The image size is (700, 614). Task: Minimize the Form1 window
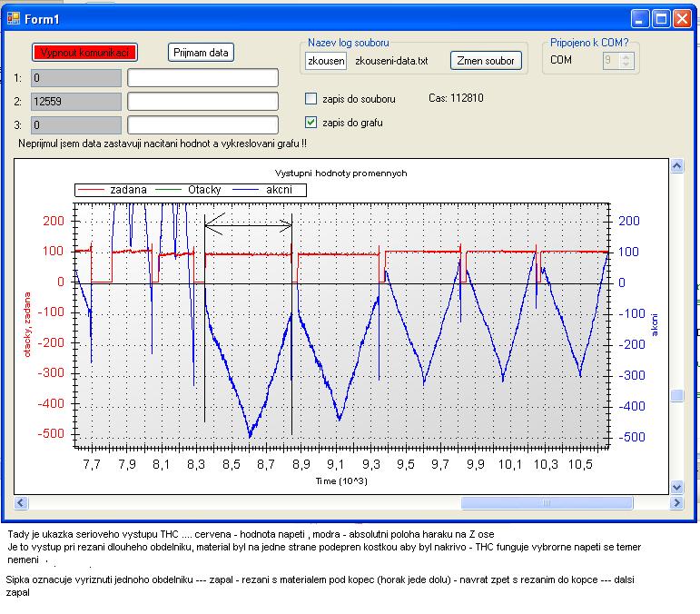pyautogui.click(x=642, y=19)
